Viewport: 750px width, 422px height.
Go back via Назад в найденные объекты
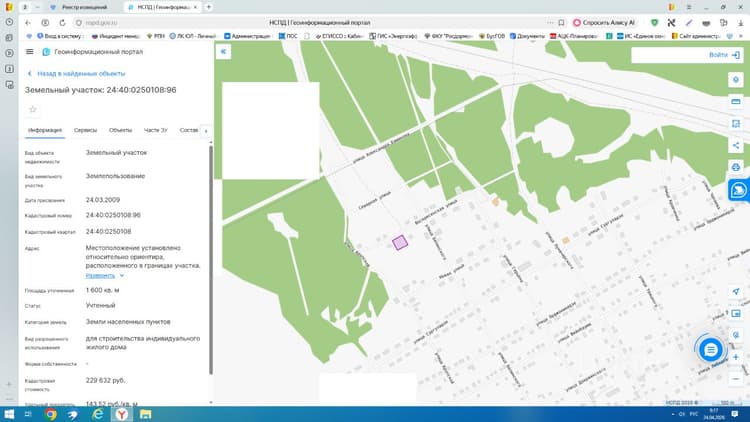point(77,74)
